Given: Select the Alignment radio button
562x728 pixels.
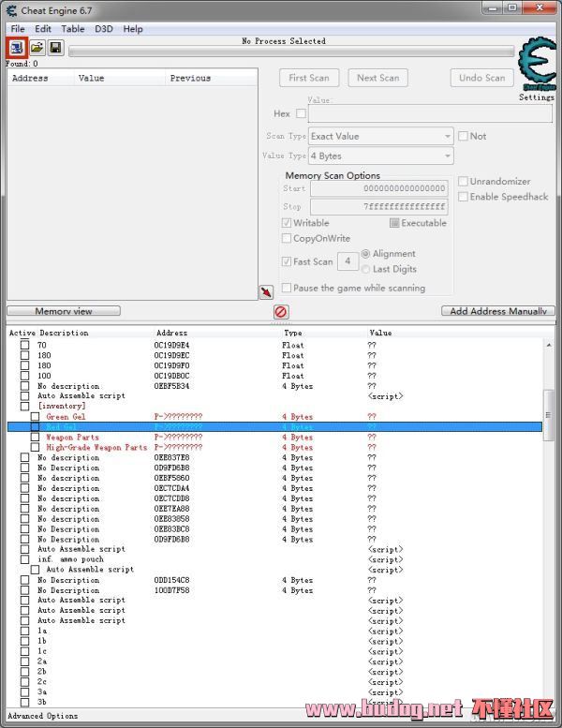Looking at the screenshot, I should 365,254.
